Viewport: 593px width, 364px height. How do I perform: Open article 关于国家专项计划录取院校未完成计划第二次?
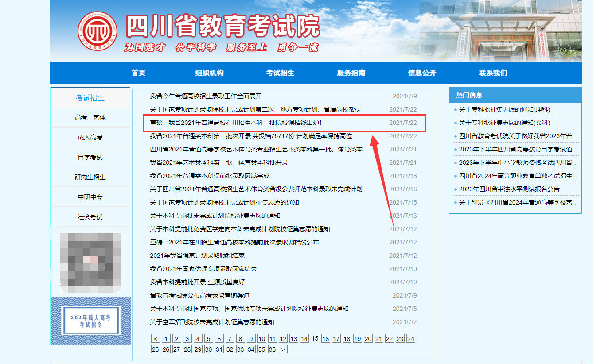point(256,109)
